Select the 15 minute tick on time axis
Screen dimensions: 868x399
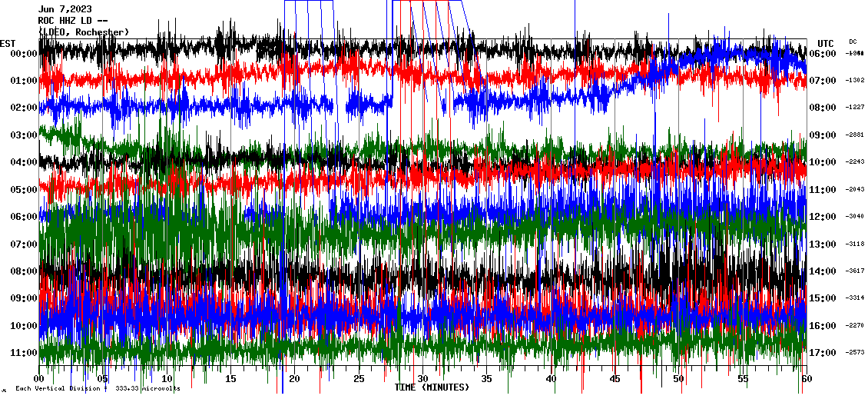point(231,379)
